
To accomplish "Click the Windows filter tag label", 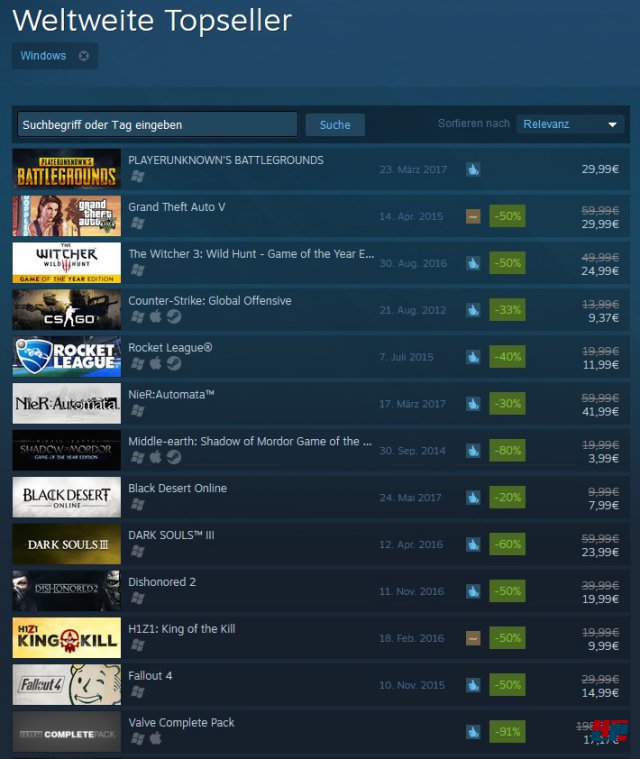I will click(43, 56).
